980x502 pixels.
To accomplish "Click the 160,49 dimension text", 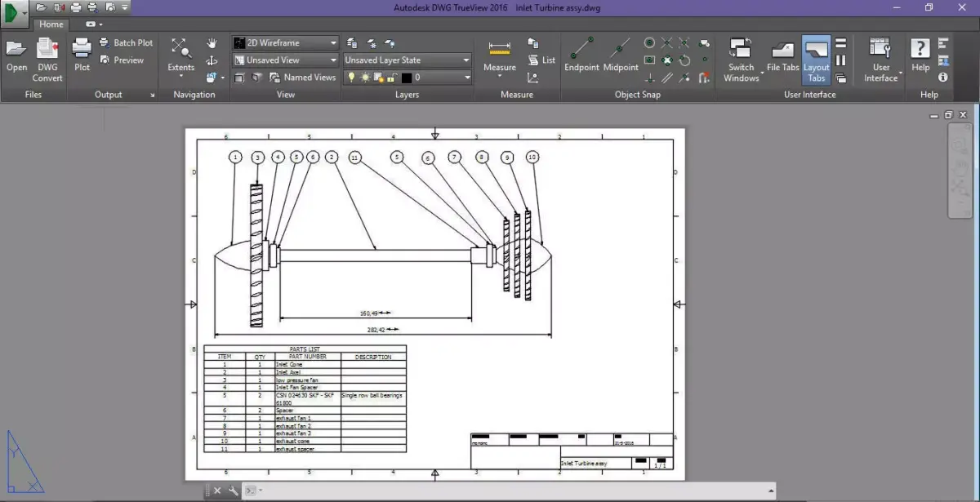I will tap(371, 313).
